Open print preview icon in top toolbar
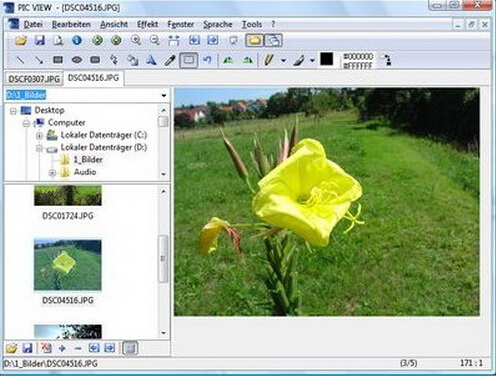Viewport: 496px width, 376px height. click(x=58, y=41)
